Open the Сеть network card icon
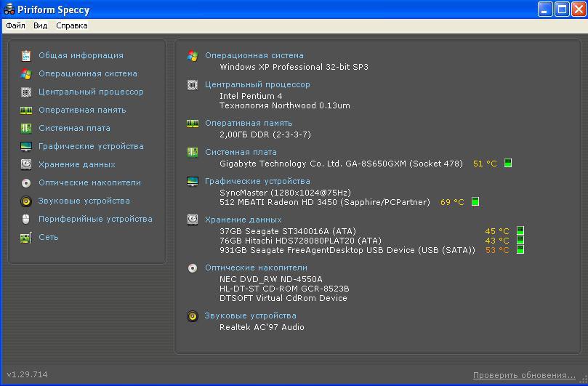This screenshot has width=588, height=386. [26, 238]
